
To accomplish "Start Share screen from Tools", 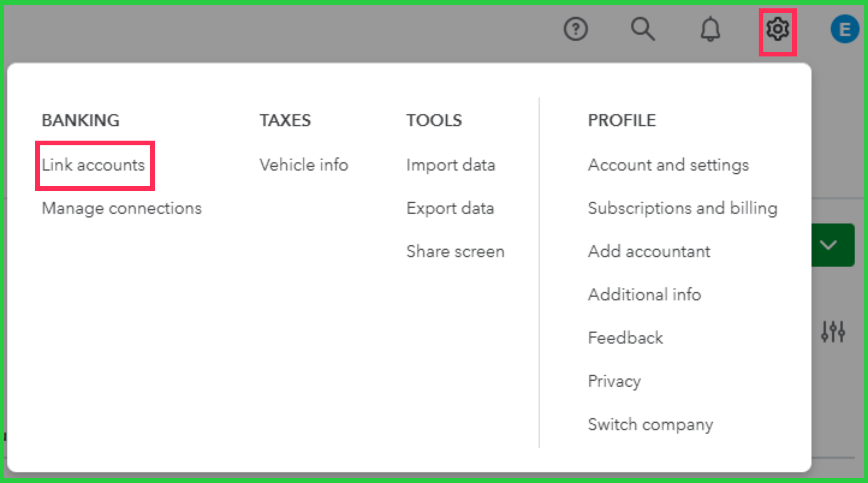I will [455, 252].
